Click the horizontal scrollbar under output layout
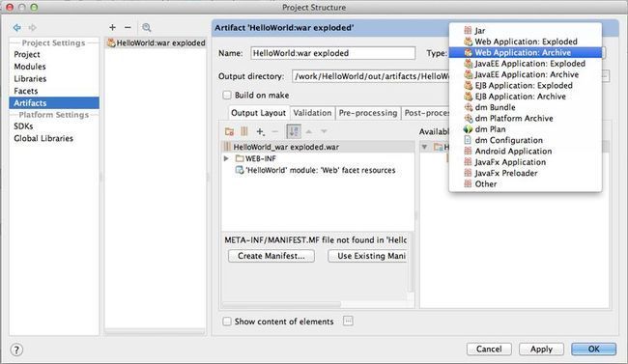 tap(281, 304)
